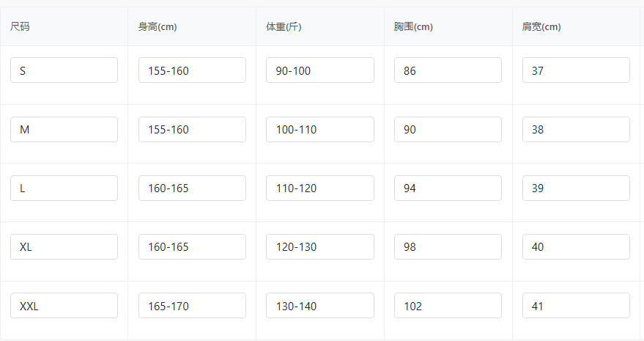Select chest measurement input showing 90
The height and width of the screenshot is (341, 644).
pyautogui.click(x=448, y=129)
